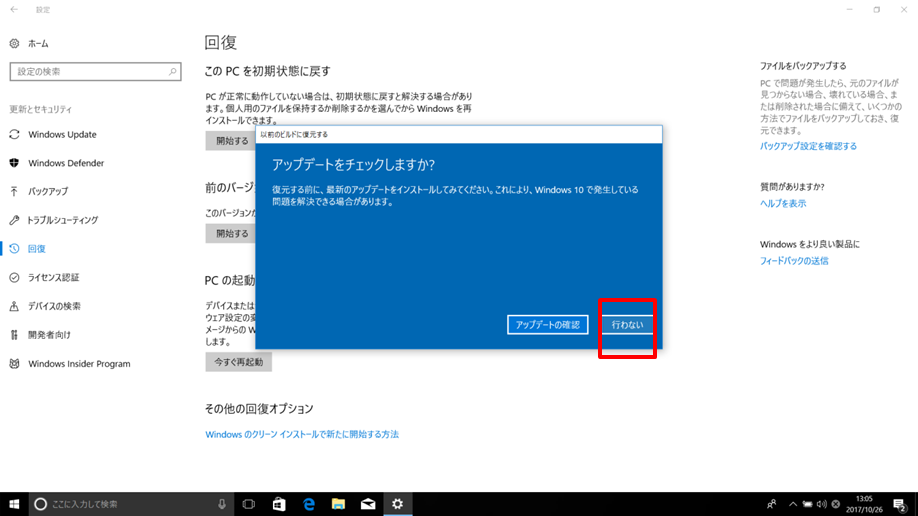Click この PC を初期状態に戻す heading
The width and height of the screenshot is (918, 516).
pyautogui.click(x=268, y=71)
